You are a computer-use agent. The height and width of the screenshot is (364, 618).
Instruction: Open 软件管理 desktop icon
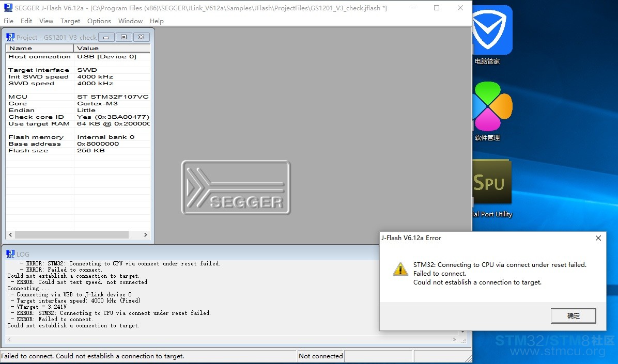point(489,112)
